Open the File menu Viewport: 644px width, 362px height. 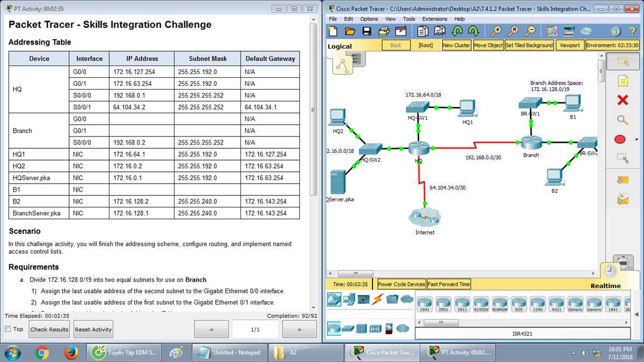[x=333, y=19]
